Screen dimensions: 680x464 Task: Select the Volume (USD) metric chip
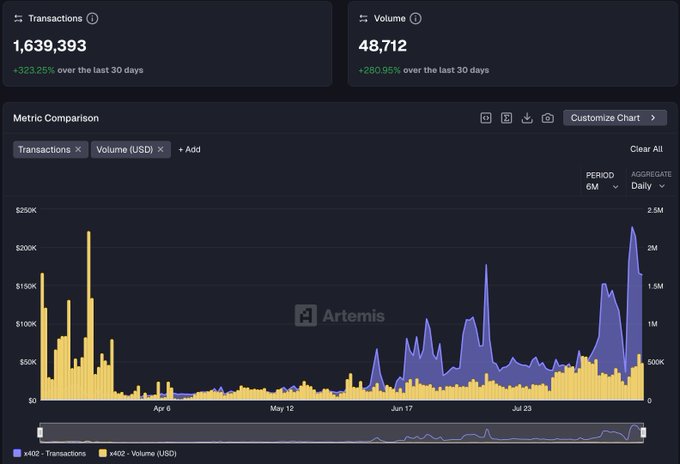tap(124, 149)
